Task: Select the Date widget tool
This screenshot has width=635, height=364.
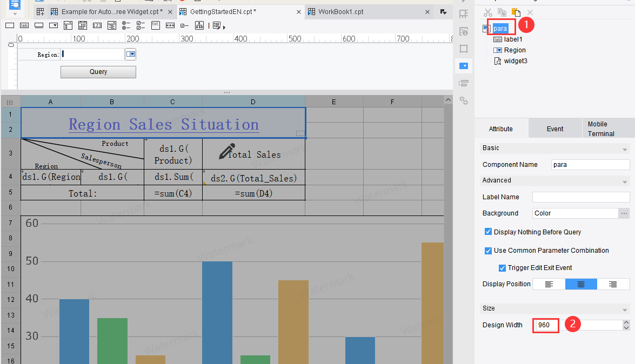Action: click(82, 25)
